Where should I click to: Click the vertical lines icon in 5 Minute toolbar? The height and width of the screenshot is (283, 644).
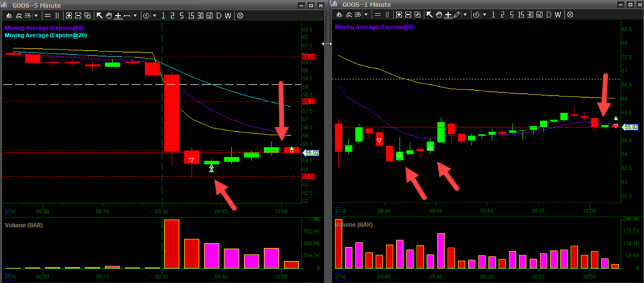[57, 15]
